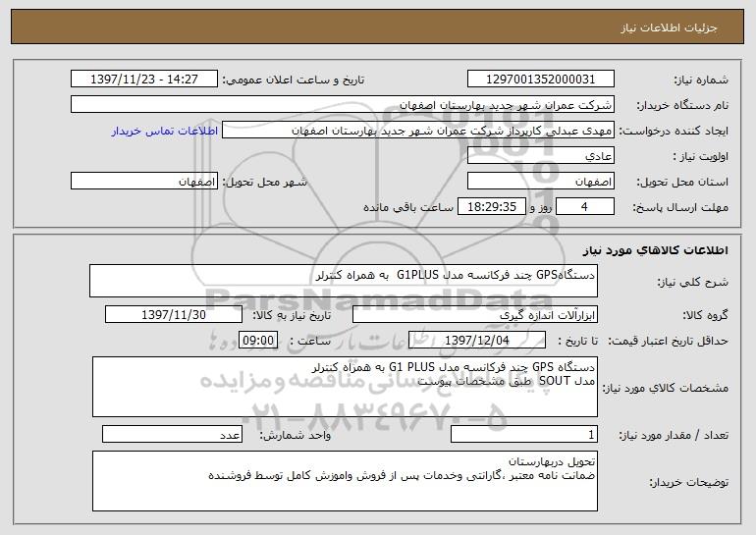The width and height of the screenshot is (756, 535).
Task: Click the گروه کالا label
Action: coord(705,316)
